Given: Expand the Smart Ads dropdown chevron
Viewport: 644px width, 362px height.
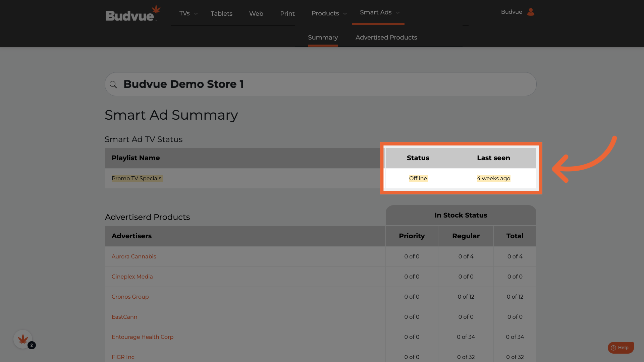Looking at the screenshot, I should click(x=398, y=13).
